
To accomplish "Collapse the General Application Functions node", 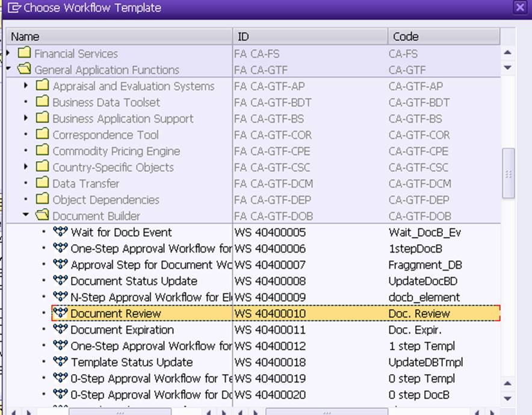I will point(8,69).
